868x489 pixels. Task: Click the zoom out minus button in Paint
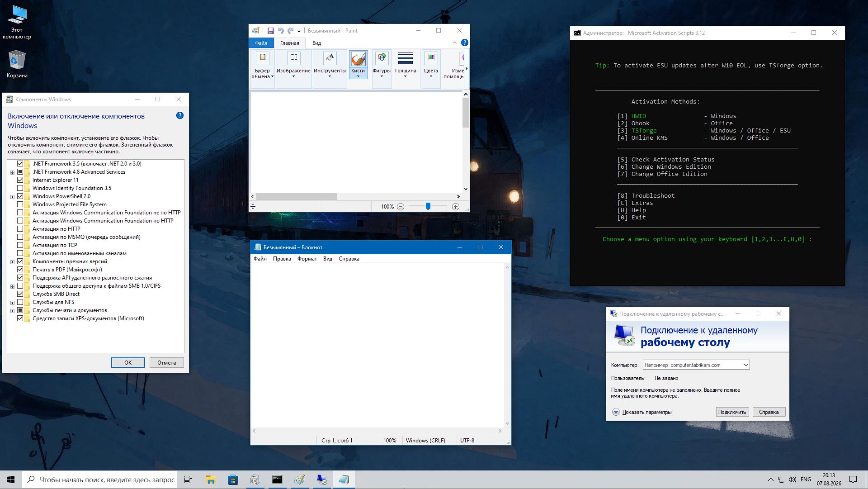coord(401,207)
